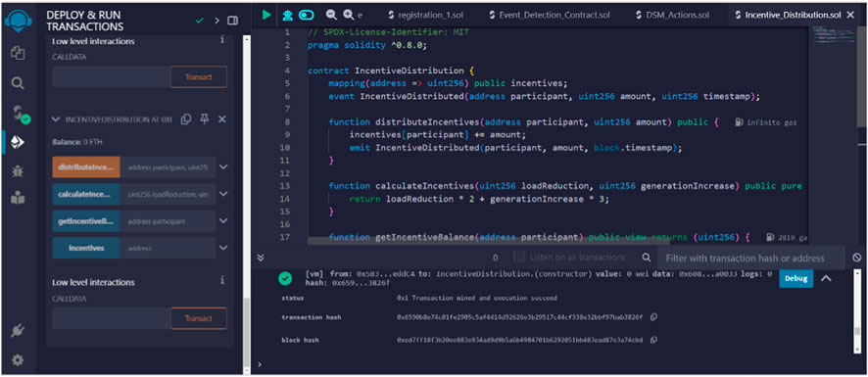
Task: Focus the Filter with transaction hash field
Action: coord(750,258)
